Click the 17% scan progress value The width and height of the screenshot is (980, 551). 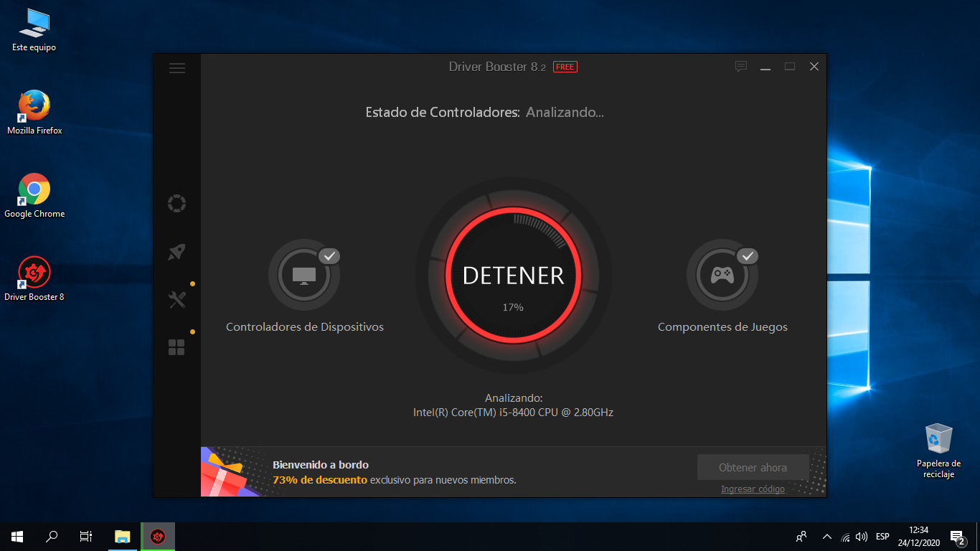coord(513,307)
